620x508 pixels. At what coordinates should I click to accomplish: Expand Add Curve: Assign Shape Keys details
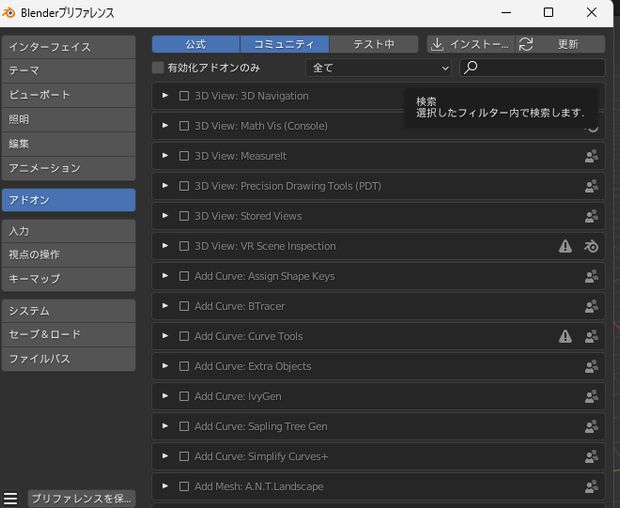(x=165, y=276)
